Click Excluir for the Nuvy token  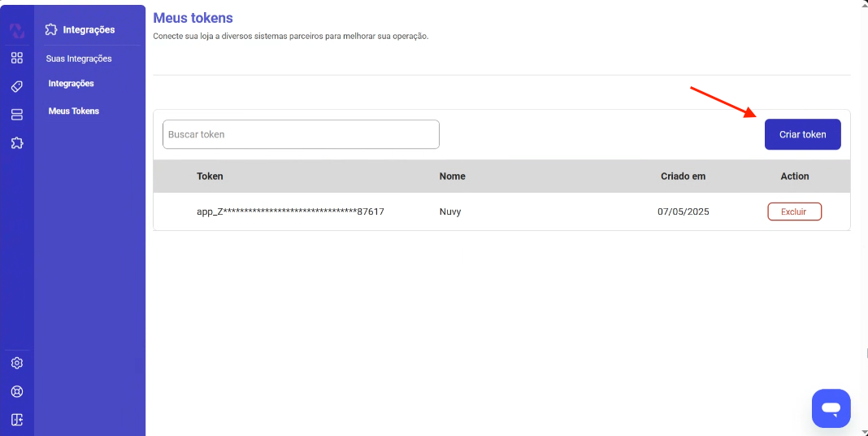pos(794,211)
